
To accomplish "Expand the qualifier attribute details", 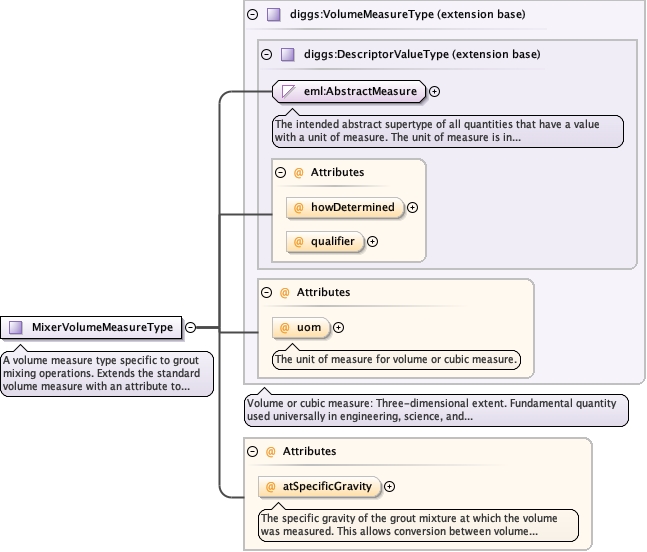I will point(373,241).
